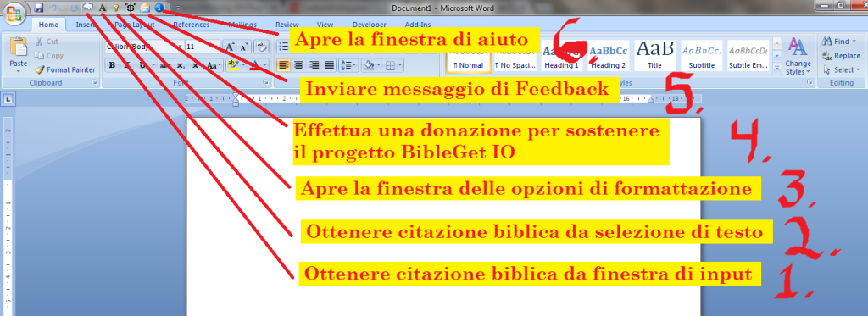The height and width of the screenshot is (316, 868).
Task: Toggle Align Text Left
Action: [283, 65]
